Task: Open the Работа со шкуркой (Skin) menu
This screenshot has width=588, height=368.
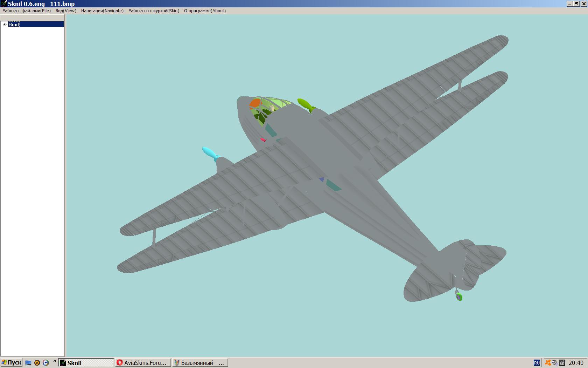Action: pos(154,11)
